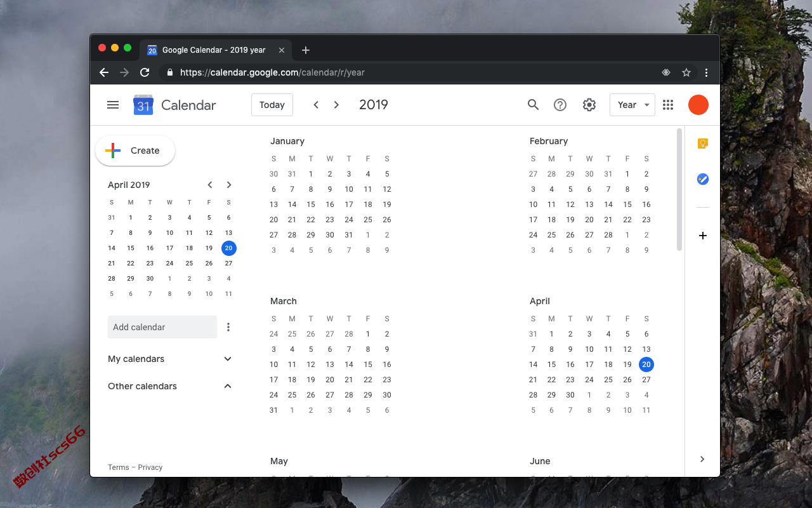Select April 30 in year grid

tap(570, 395)
